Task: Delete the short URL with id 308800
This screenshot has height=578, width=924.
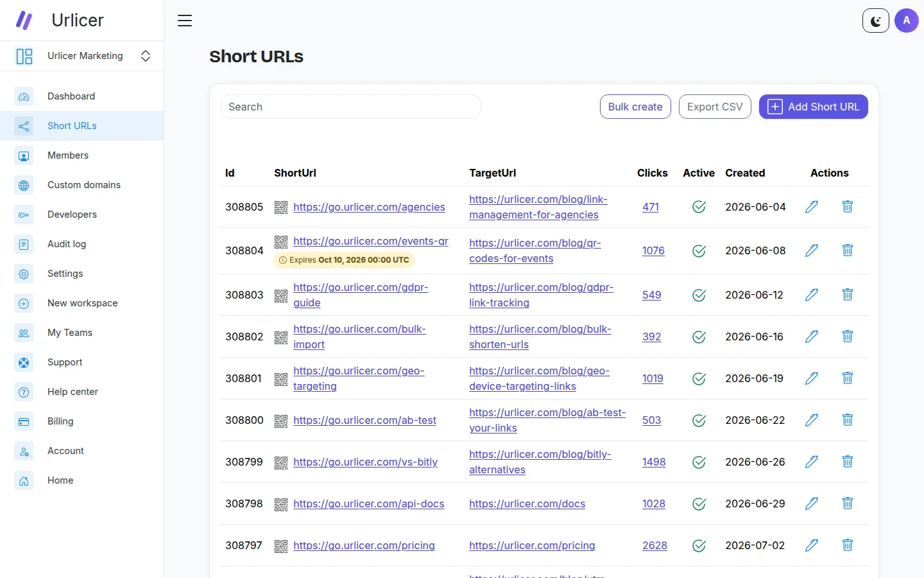Action: point(848,420)
